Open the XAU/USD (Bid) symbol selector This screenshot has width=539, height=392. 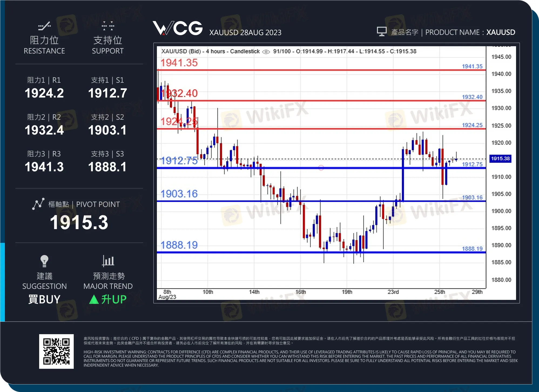pos(181,51)
